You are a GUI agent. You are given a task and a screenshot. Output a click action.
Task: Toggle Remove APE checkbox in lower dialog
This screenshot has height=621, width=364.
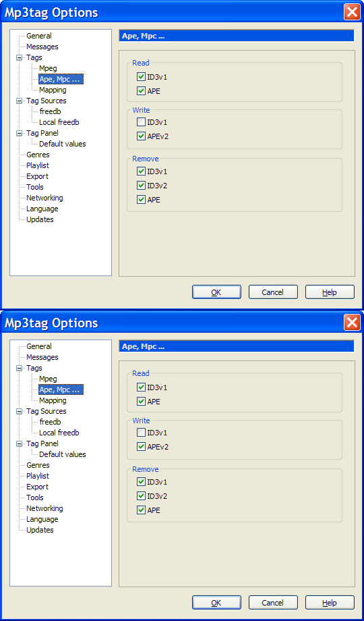click(142, 510)
